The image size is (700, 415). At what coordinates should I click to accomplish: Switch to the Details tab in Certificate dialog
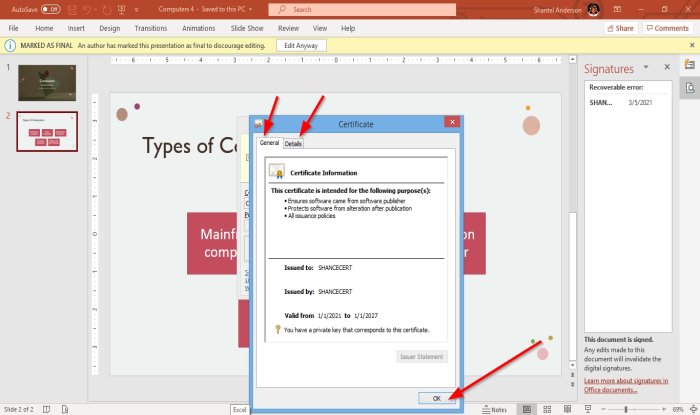point(293,144)
